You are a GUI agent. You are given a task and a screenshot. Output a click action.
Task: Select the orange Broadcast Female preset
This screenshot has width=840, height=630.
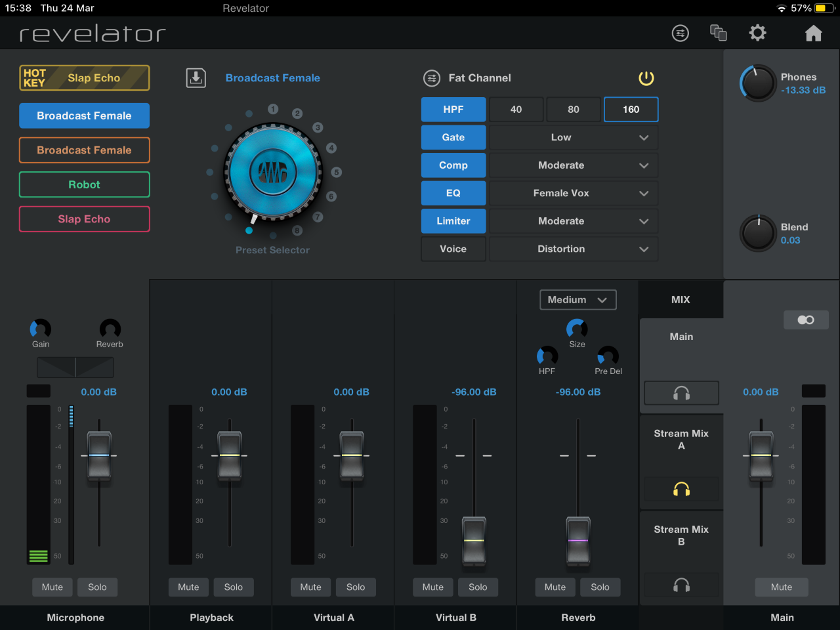pos(85,150)
